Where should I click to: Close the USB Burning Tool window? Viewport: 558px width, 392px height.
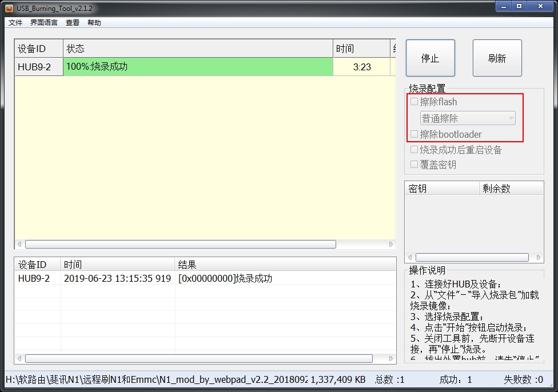[540, 6]
